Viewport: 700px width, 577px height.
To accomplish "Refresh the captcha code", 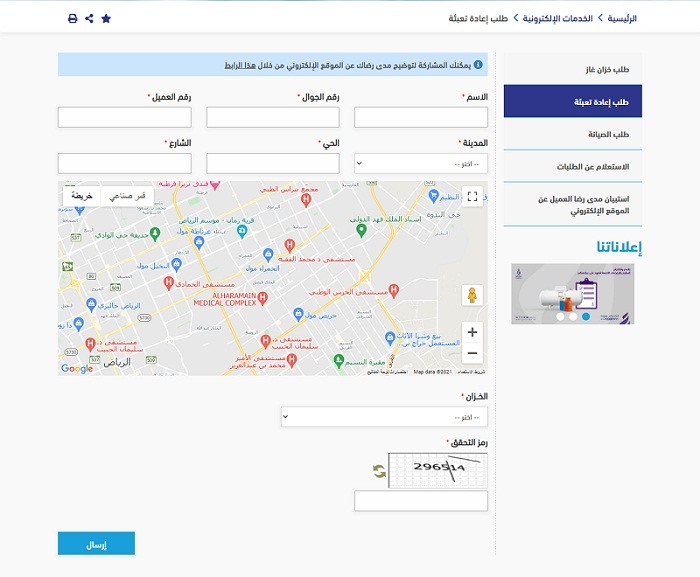I will click(379, 471).
